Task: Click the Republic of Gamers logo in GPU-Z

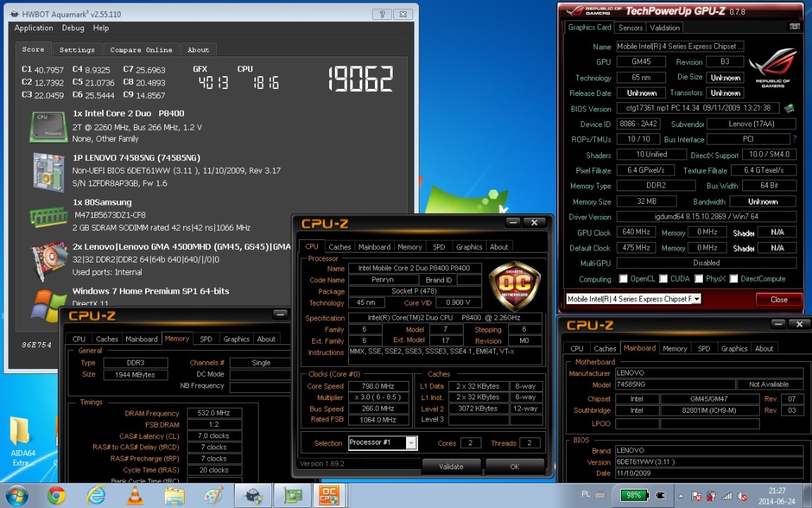Action: pyautogui.click(x=772, y=68)
